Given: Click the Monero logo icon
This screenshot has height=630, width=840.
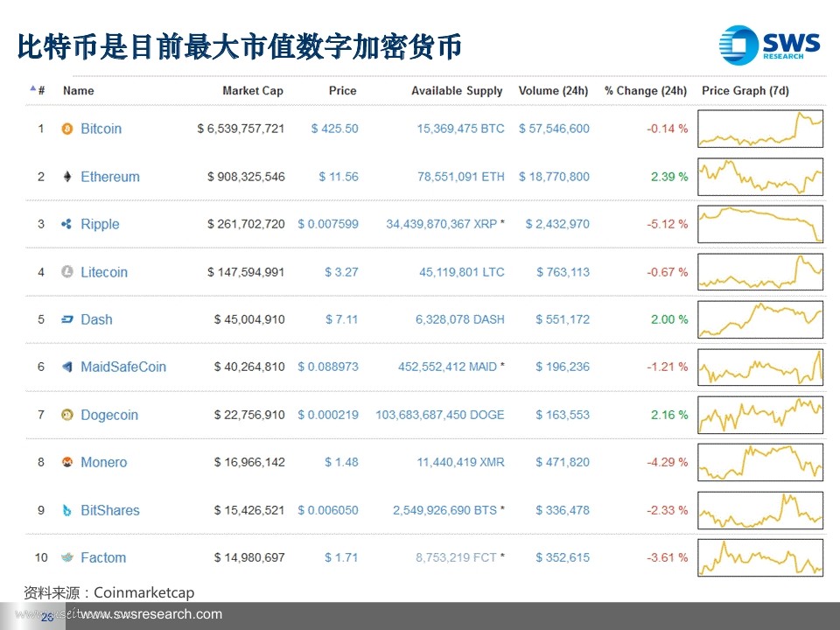Looking at the screenshot, I should pyautogui.click(x=67, y=462).
